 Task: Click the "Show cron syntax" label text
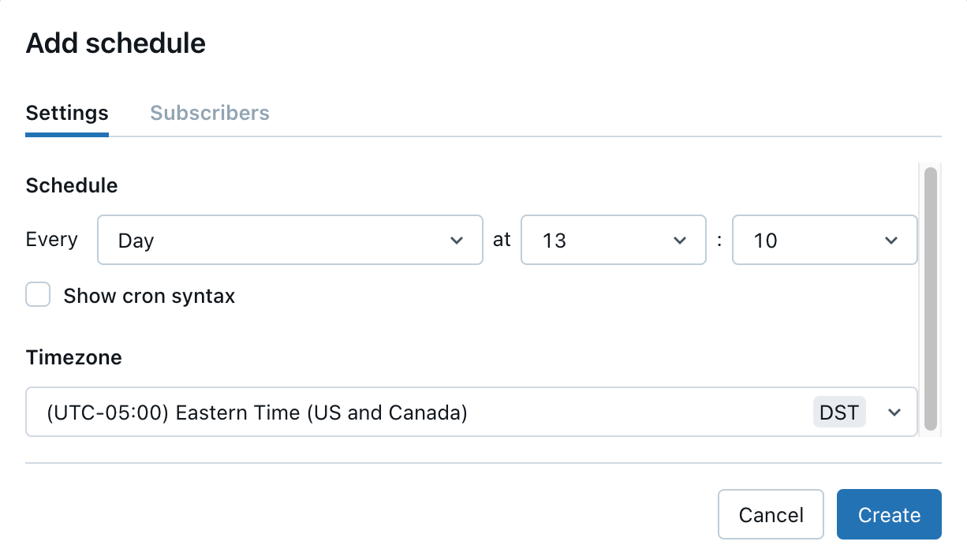click(149, 297)
